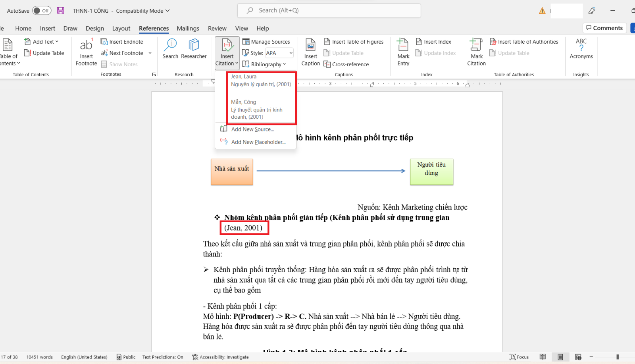The height and width of the screenshot is (364, 635).
Task: Click the Insert Caption icon
Action: click(310, 52)
